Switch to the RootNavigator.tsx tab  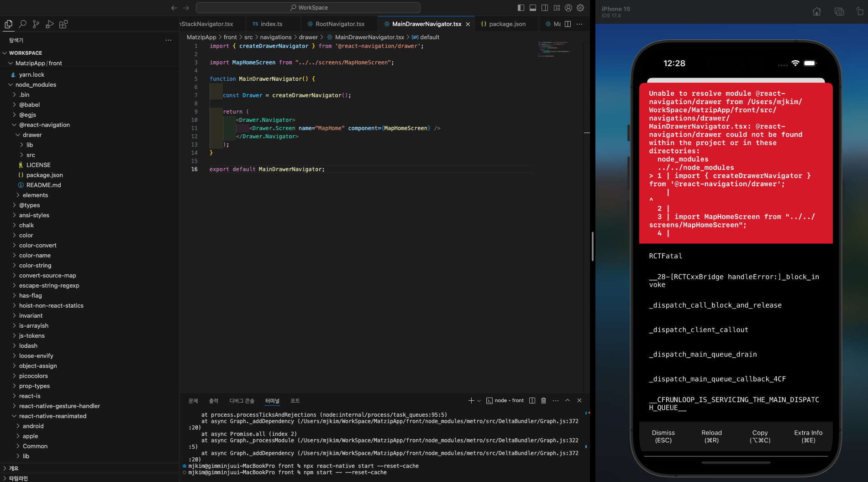pos(340,24)
